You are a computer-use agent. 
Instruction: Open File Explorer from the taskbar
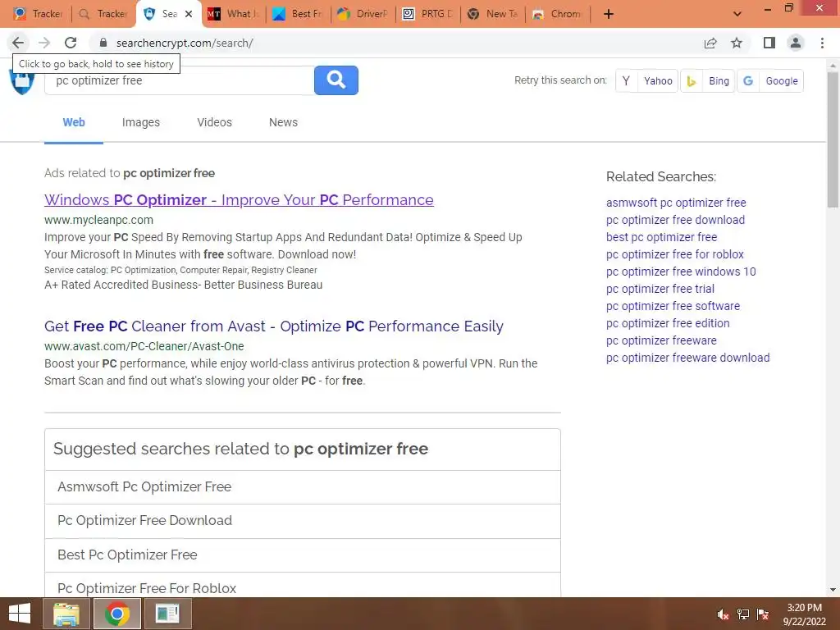(x=66, y=614)
